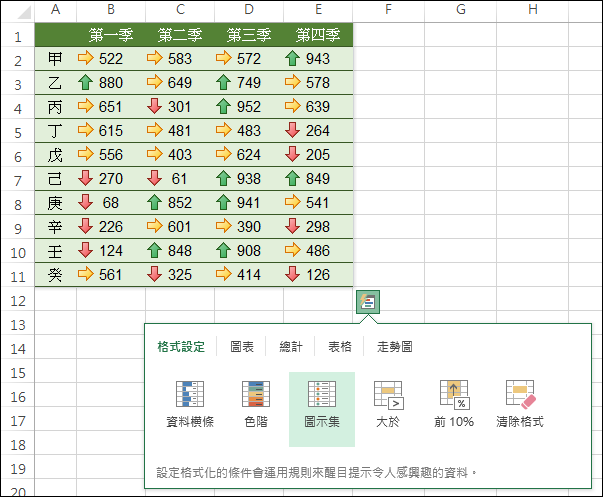Click the cell with value 908
The height and width of the screenshot is (497, 603).
tap(249, 251)
